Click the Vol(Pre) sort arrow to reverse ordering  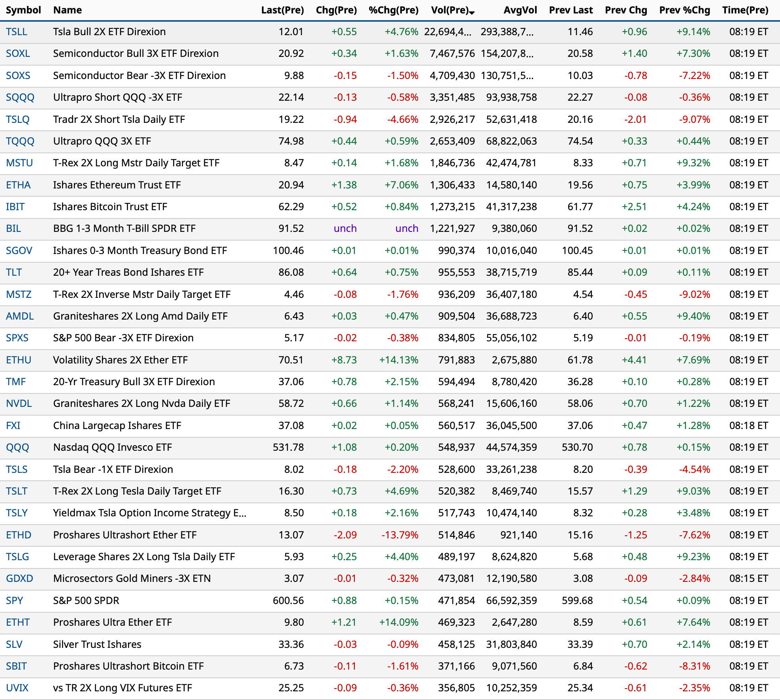coord(472,12)
